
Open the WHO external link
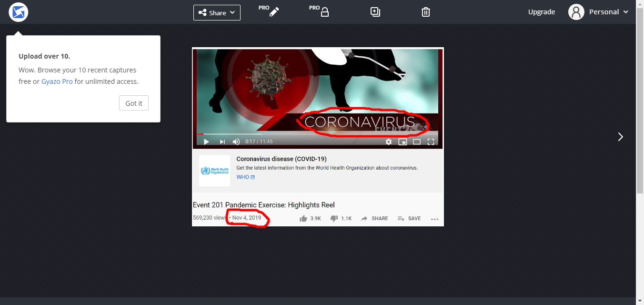click(x=246, y=177)
